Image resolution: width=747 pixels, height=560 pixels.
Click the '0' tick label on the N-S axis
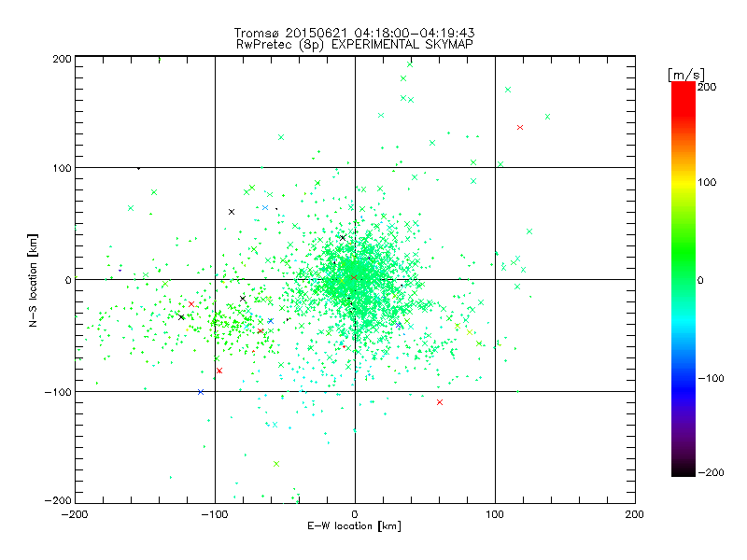68,280
